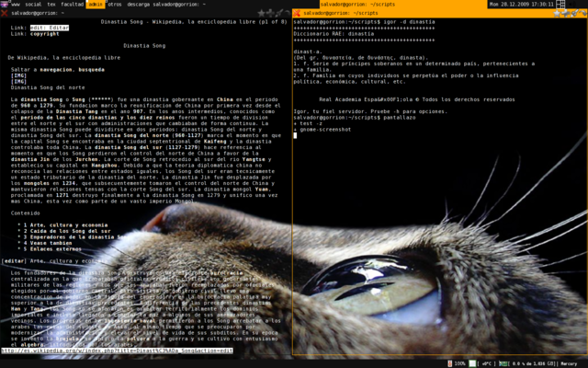Follow the 'edit: Editar' link
588x368 pixels.
(x=49, y=28)
